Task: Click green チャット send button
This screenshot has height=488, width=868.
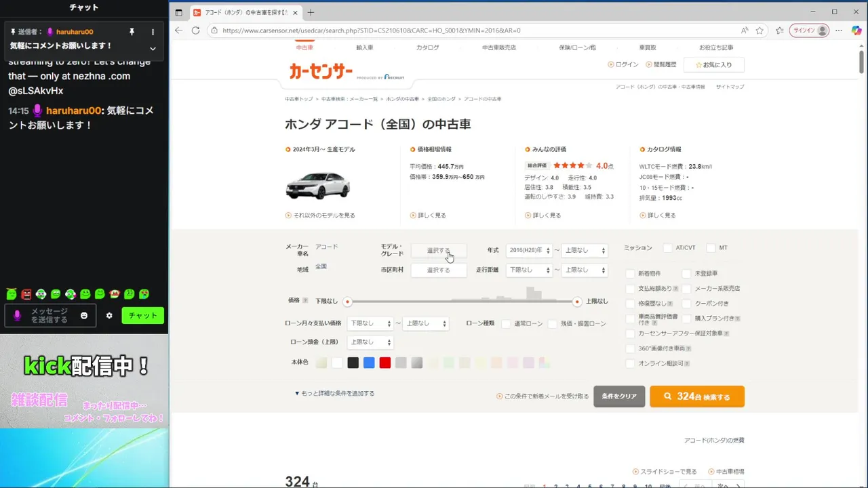Action: click(x=142, y=316)
